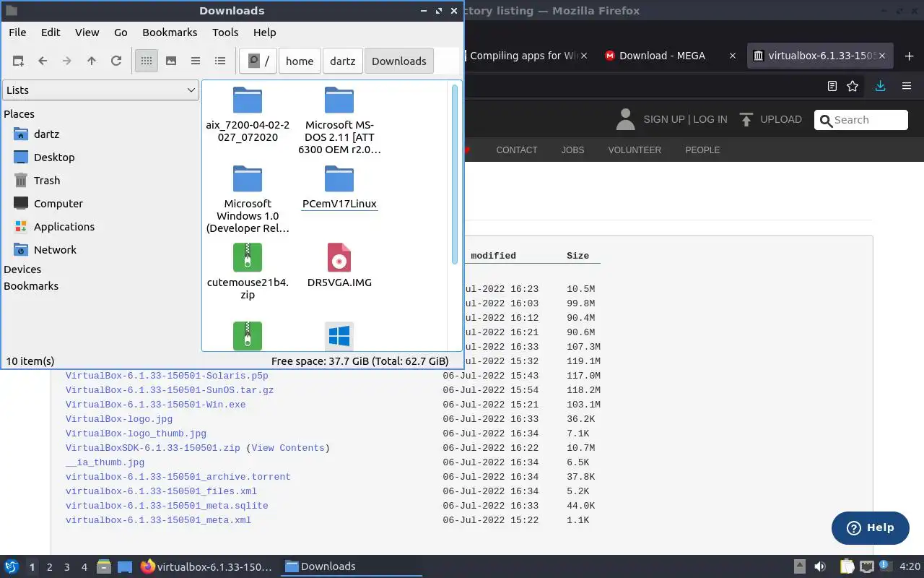924x578 pixels.
Task: Reload the Downloads folder view
Action: (x=116, y=61)
